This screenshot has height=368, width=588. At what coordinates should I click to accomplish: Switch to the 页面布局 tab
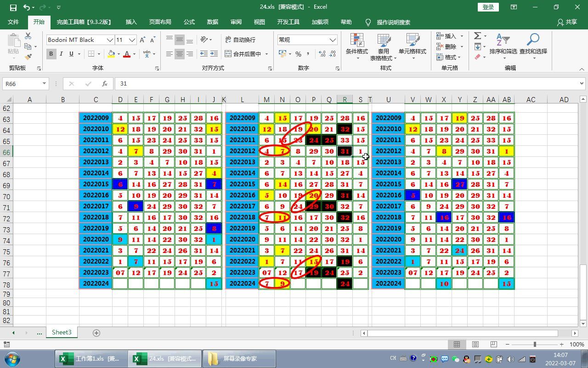160,22
